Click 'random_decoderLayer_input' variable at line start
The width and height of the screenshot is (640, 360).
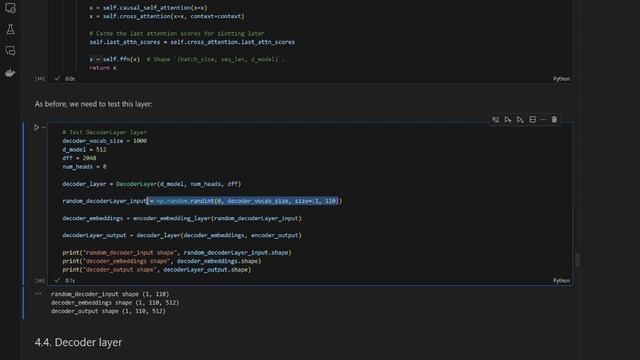[104, 201]
